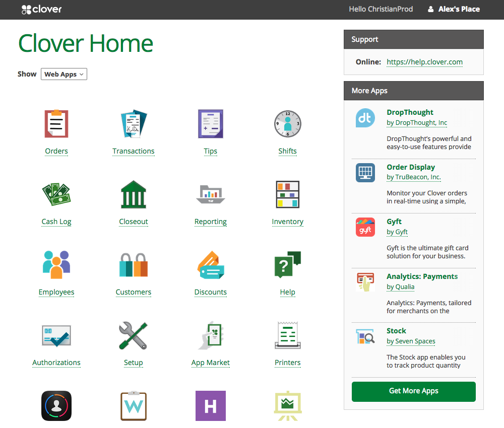Launch the Inventory shelves icon
The width and height of the screenshot is (504, 428).
point(287,194)
